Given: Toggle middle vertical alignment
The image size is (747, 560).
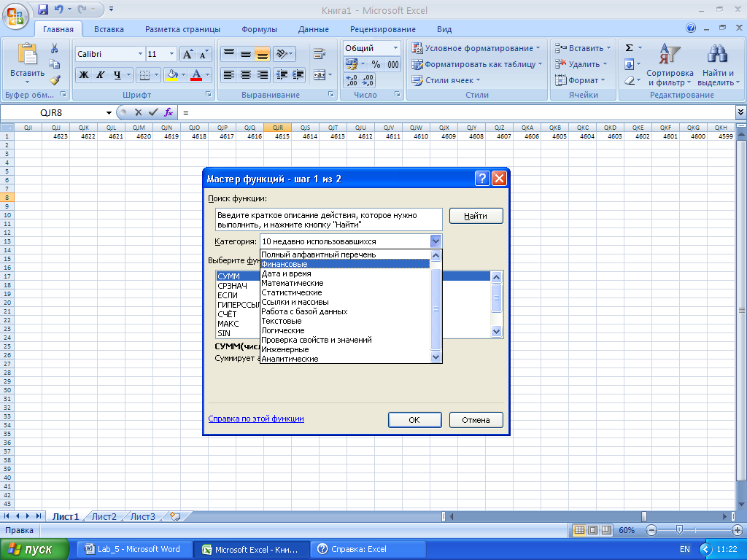Looking at the screenshot, I should tap(246, 54).
